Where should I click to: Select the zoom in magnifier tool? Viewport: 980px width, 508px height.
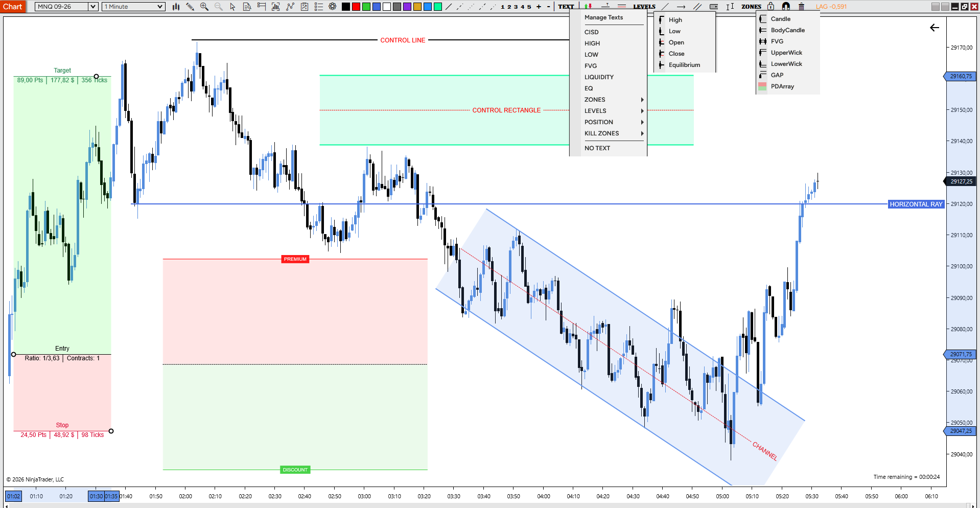point(204,7)
